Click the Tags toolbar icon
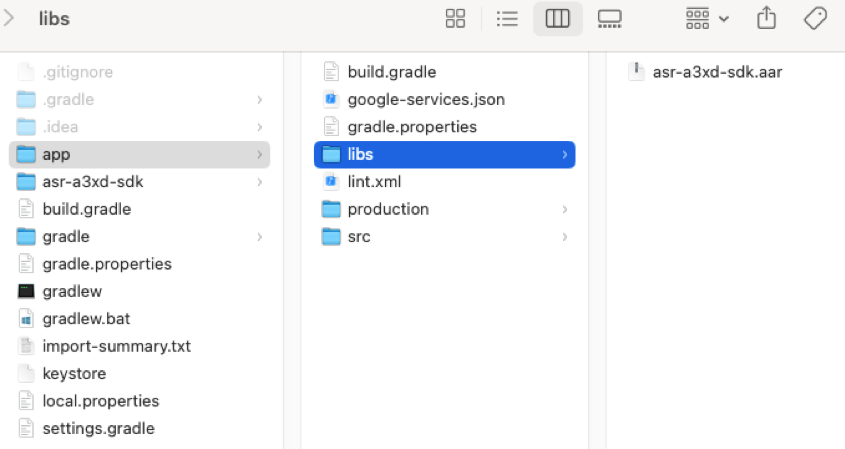 click(x=815, y=19)
